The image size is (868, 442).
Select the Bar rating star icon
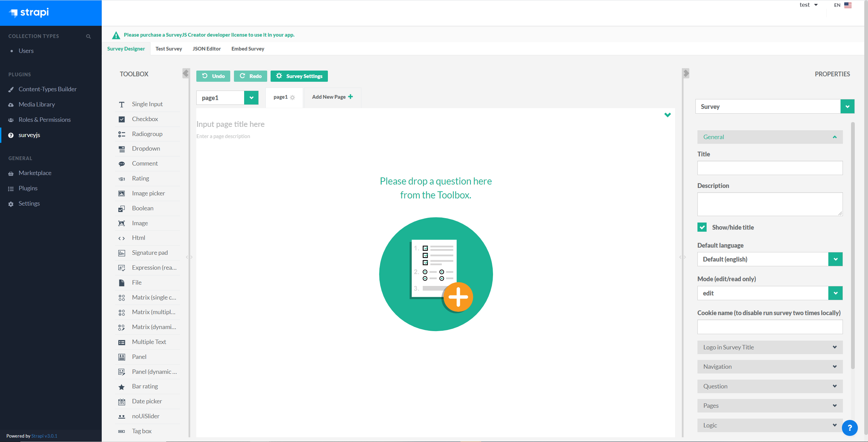click(121, 387)
